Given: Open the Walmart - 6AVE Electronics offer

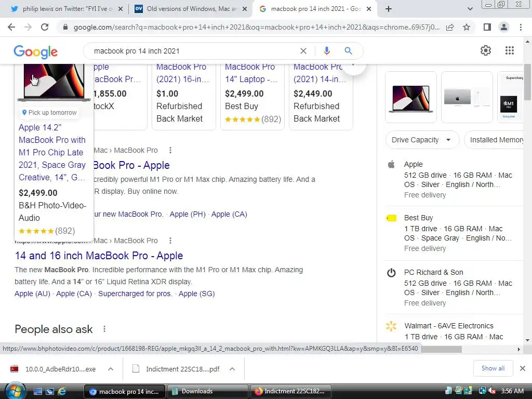Looking at the screenshot, I should [x=455, y=331].
